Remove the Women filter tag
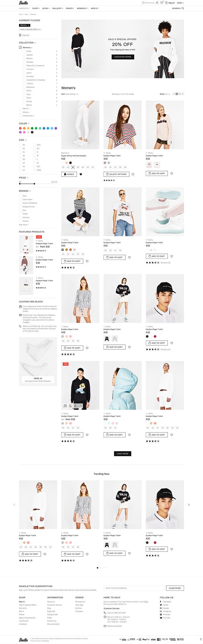This screenshot has width=203, height=644. pos(29,25)
